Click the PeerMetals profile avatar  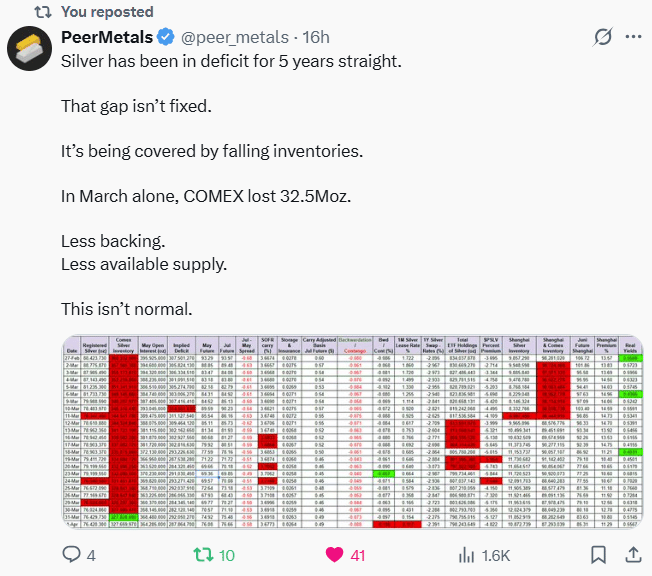click(30, 50)
